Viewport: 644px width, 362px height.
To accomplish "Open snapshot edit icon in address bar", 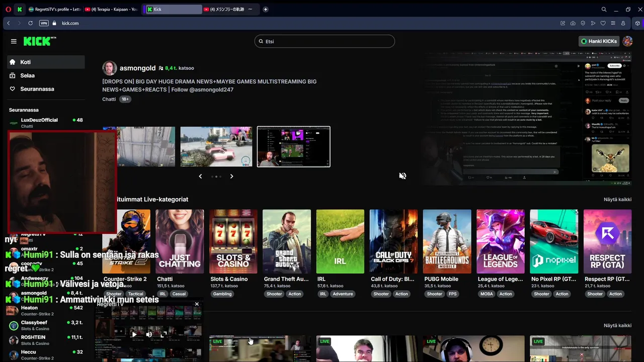I will pos(562,23).
